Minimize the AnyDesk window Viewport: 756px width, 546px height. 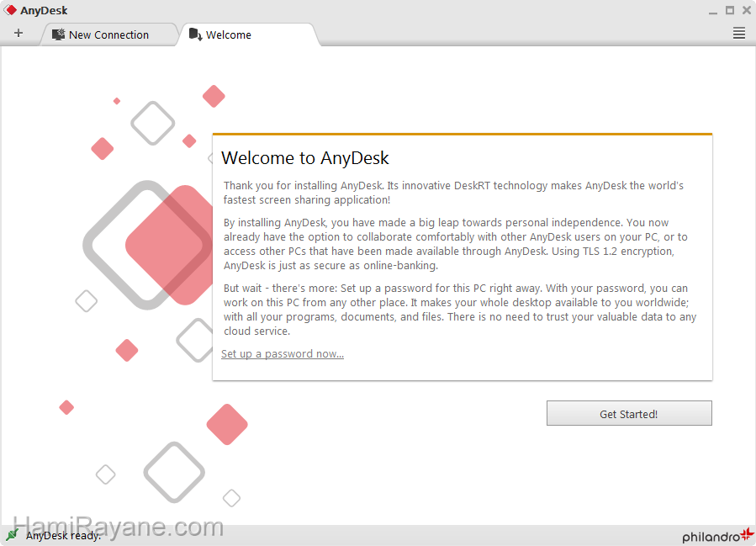click(712, 12)
